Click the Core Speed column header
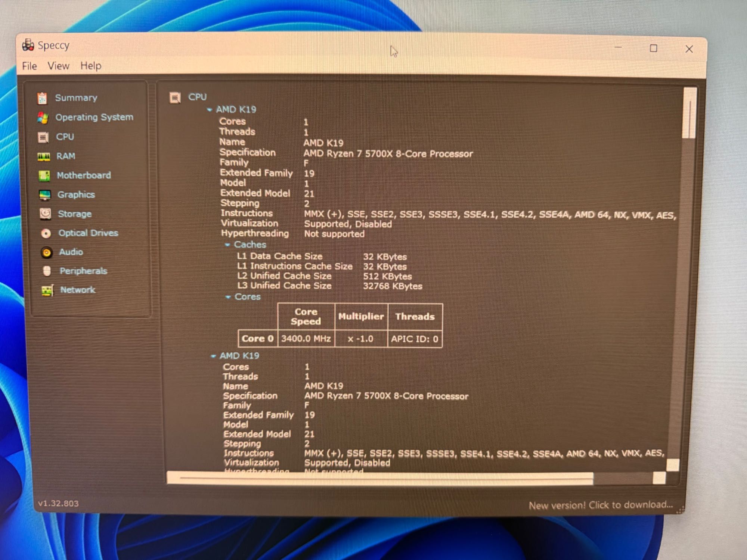Image resolution: width=747 pixels, height=560 pixels. (x=306, y=317)
